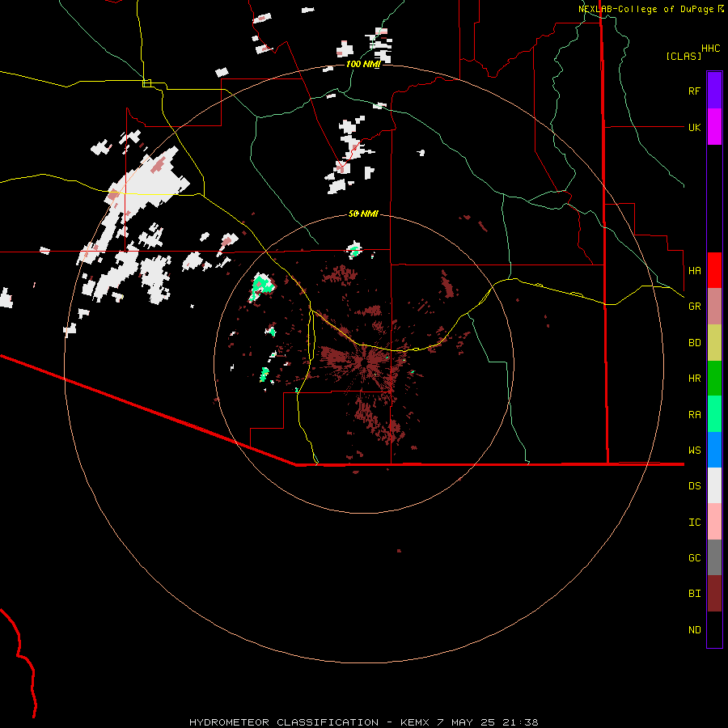Click the WS blue legend swatch
Screen dimensions: 728x728
click(x=714, y=450)
